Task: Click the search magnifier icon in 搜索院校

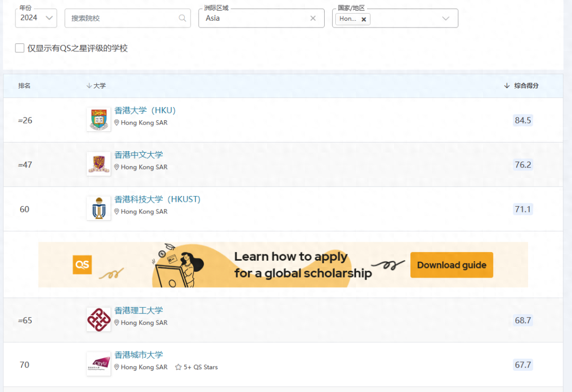Action: pos(182,18)
